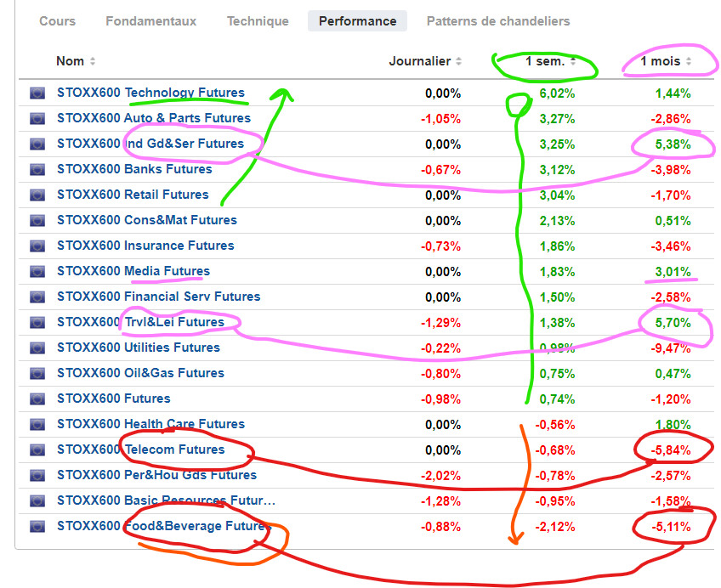721x588 pixels.
Task: Click EU flag icon beside Media Futures
Action: click(x=37, y=272)
